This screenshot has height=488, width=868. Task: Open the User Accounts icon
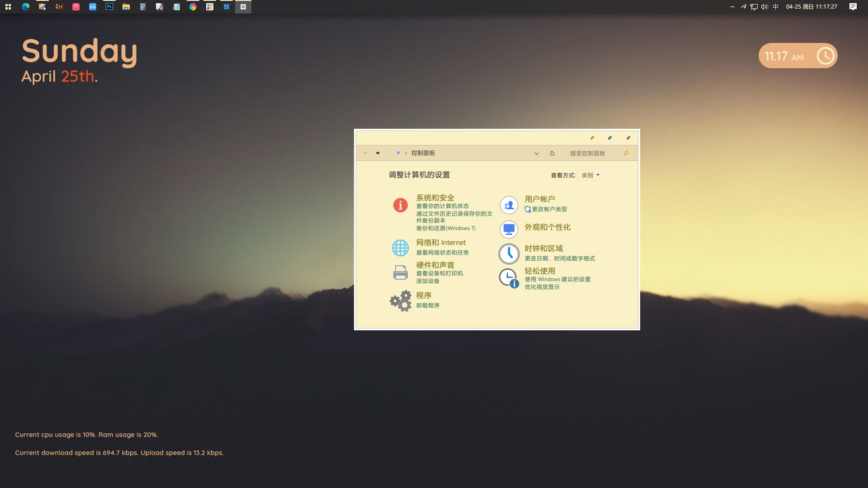(509, 205)
